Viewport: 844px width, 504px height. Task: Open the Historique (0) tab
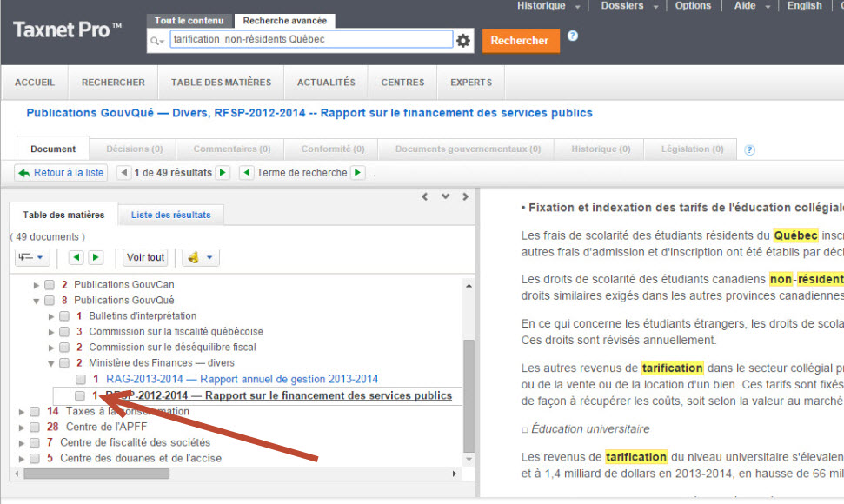click(601, 149)
